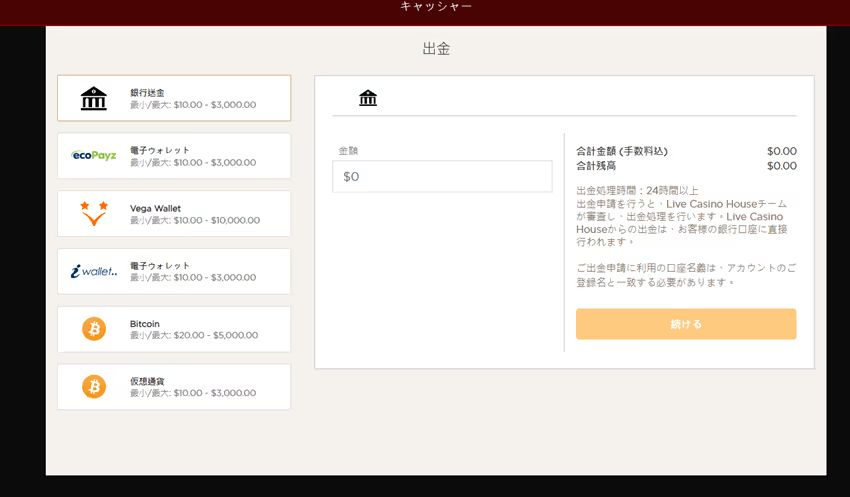Image resolution: width=850 pixels, height=497 pixels.
Task: Click the bank icon in the form header
Action: [x=368, y=98]
